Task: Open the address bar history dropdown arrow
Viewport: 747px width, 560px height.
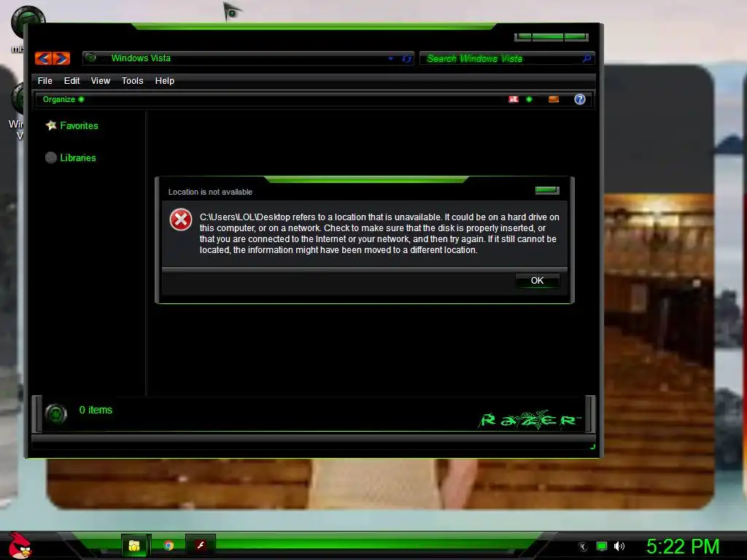Action: (391, 58)
